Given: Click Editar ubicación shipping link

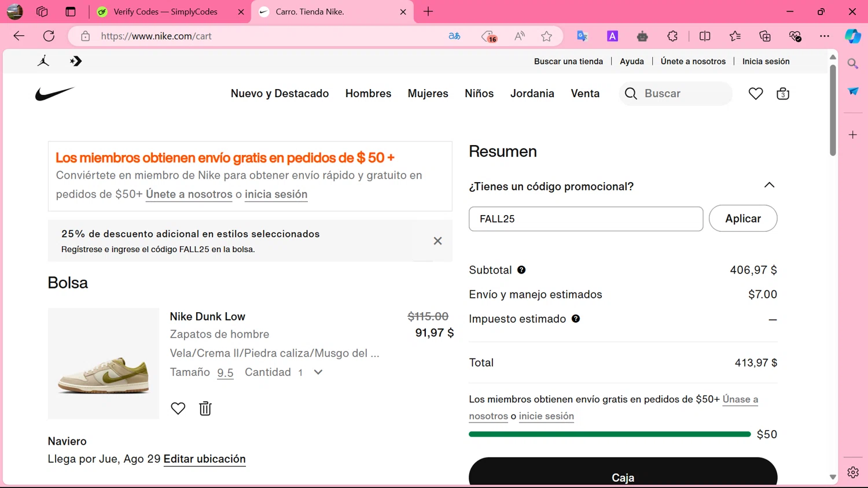Looking at the screenshot, I should point(204,459).
